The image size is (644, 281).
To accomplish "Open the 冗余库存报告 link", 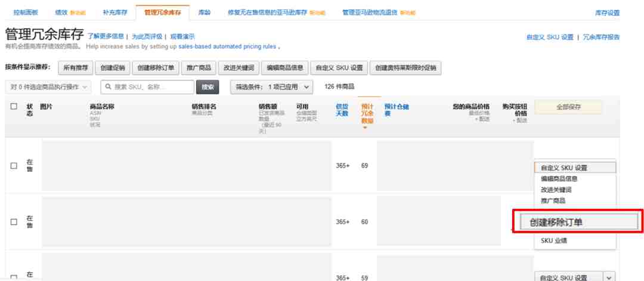I will click(601, 38).
